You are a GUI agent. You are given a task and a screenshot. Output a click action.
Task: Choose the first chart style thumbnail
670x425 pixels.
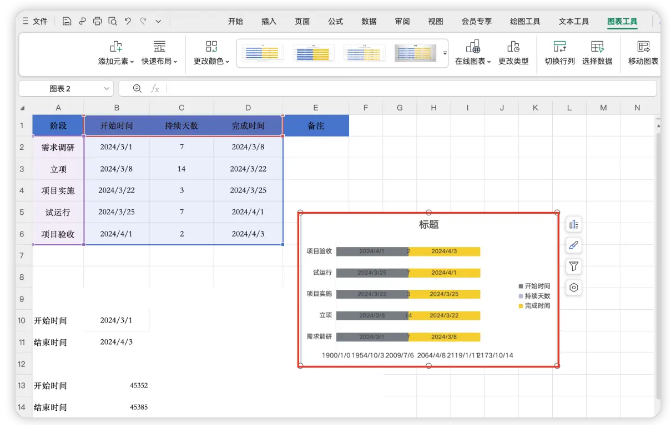click(262, 53)
